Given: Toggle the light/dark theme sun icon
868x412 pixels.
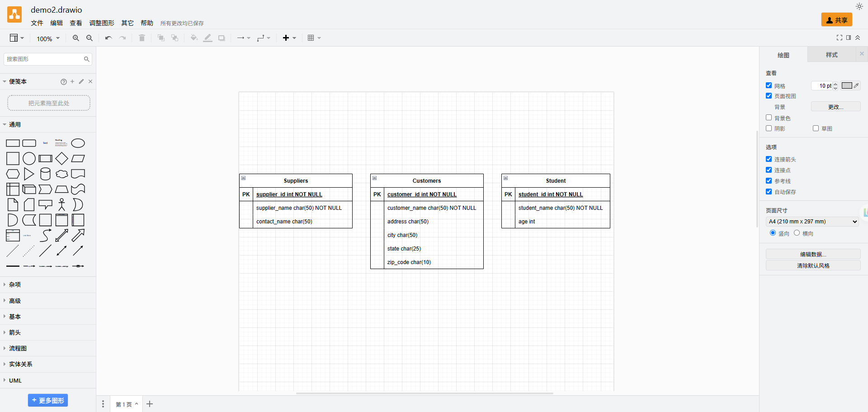Looking at the screenshot, I should coord(859,6).
